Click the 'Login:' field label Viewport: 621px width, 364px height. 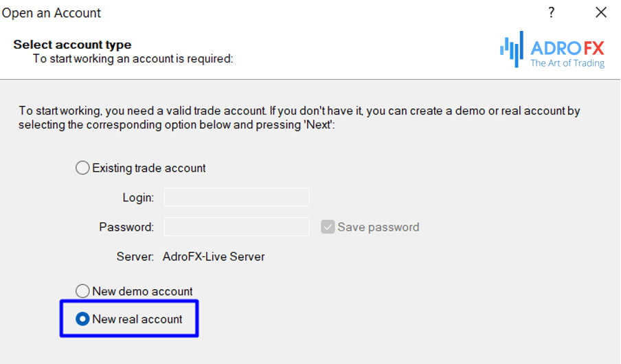(138, 198)
